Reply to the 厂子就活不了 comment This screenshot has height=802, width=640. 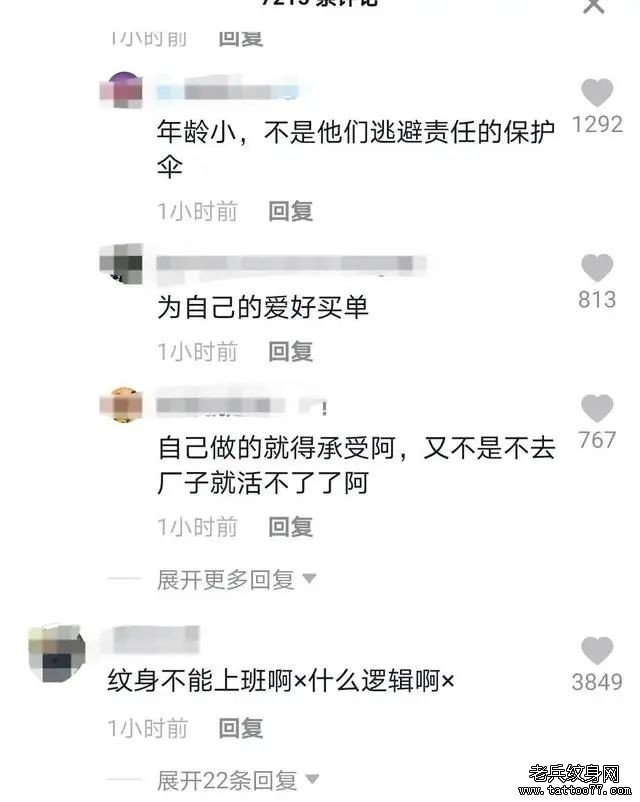tap(291, 527)
